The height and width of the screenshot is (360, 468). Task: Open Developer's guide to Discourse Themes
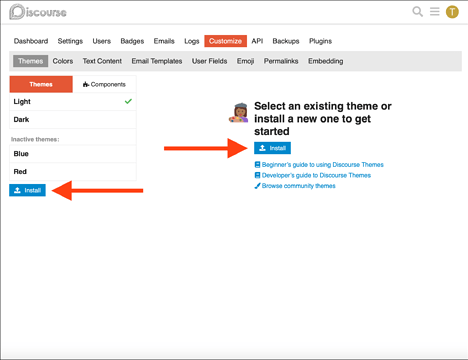313,175
